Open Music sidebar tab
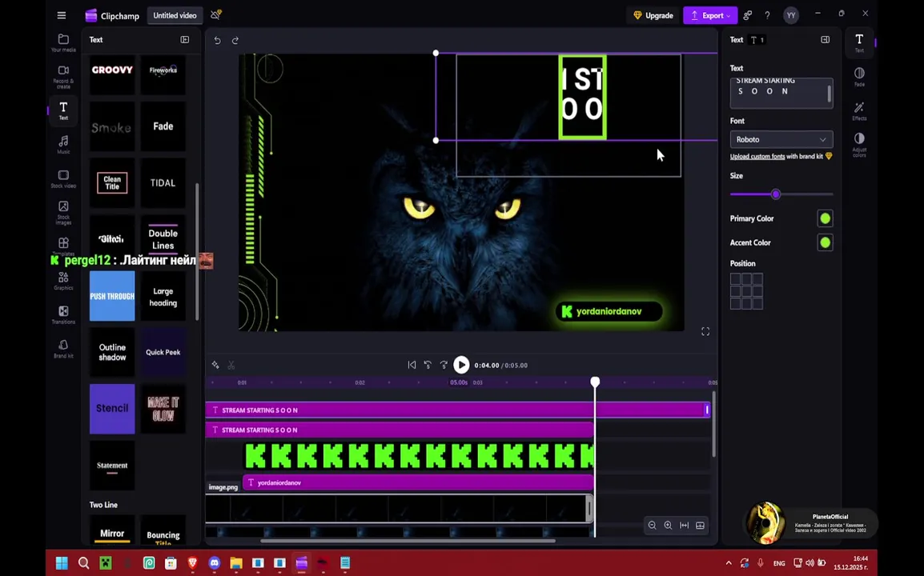This screenshot has height=576, width=924. [63, 144]
